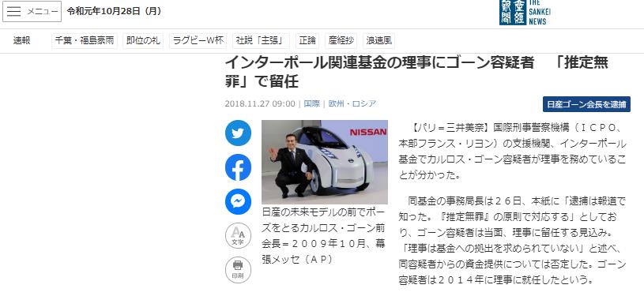Follow the 欧州・ロシア category link

click(352, 104)
